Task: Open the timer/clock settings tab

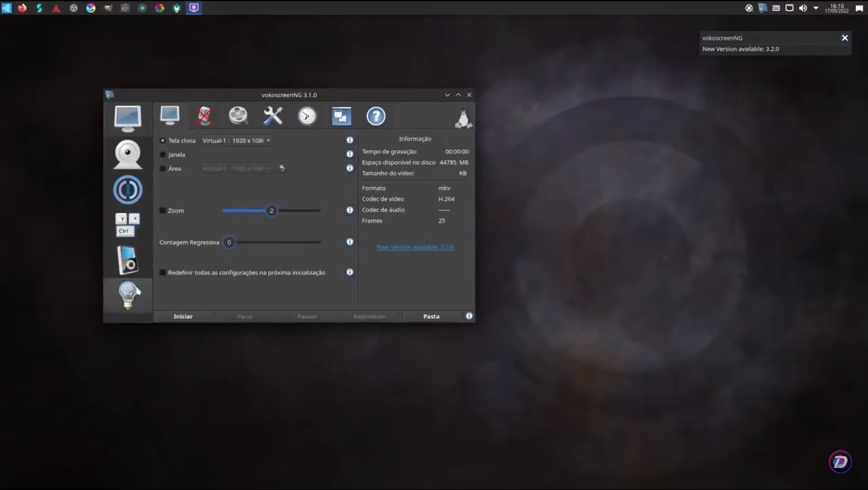Action: [x=307, y=115]
